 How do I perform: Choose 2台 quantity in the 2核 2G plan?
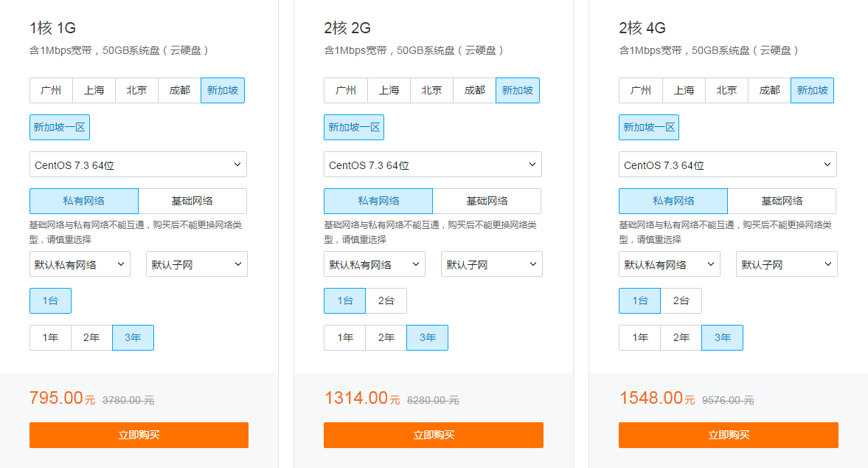(386, 300)
